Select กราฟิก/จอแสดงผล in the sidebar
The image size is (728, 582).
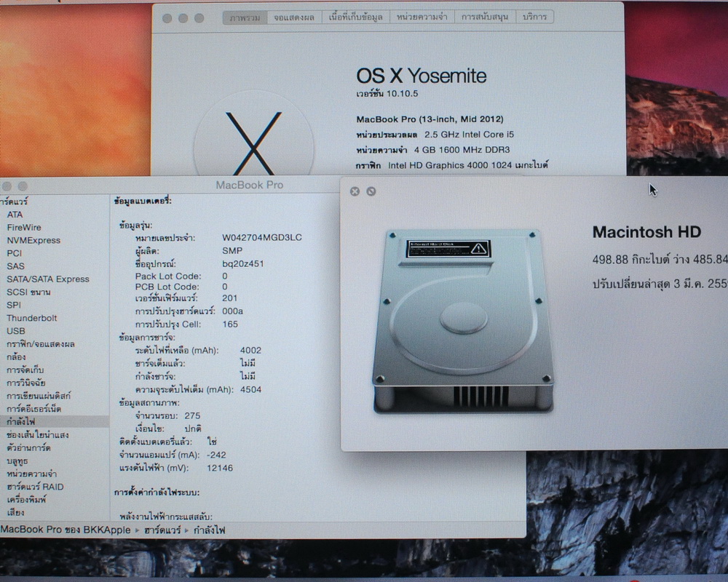(x=40, y=344)
